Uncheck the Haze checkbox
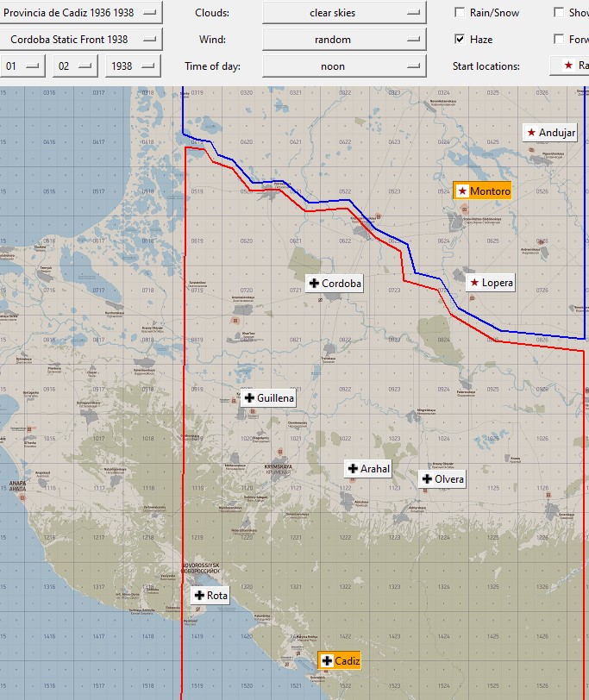The height and width of the screenshot is (700, 589). (460, 40)
